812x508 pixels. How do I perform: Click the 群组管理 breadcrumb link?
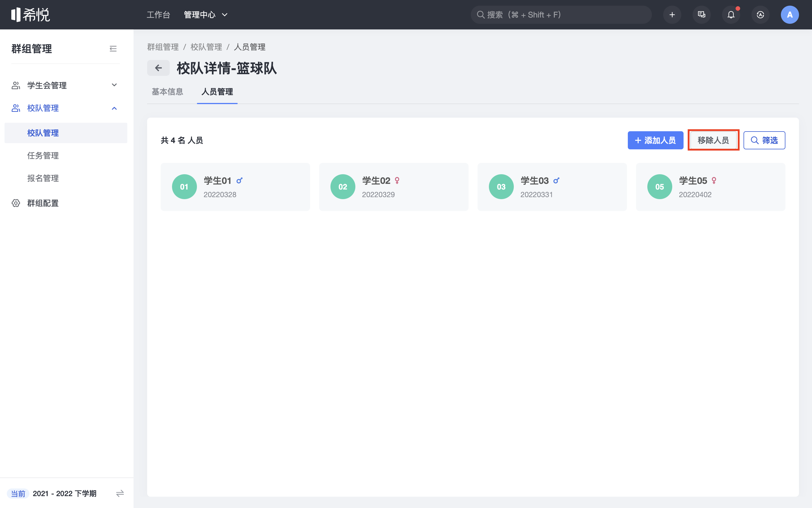(163, 47)
